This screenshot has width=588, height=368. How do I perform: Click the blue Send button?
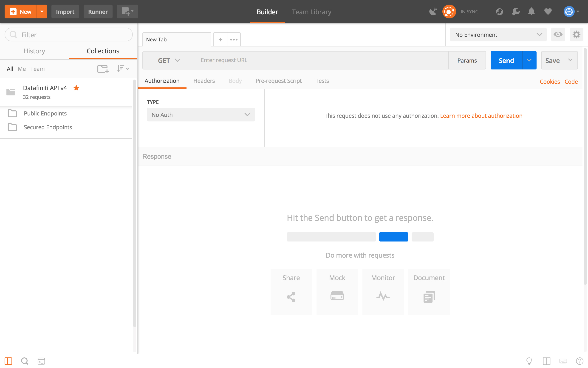coord(506,60)
